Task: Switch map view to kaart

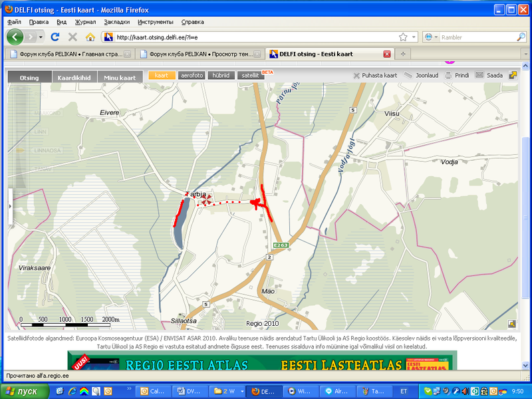Action: (162, 75)
